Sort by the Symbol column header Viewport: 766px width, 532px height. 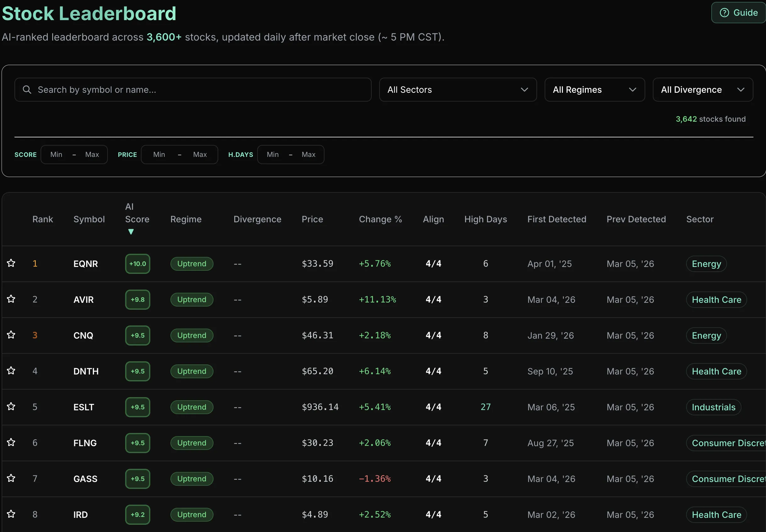tap(89, 219)
